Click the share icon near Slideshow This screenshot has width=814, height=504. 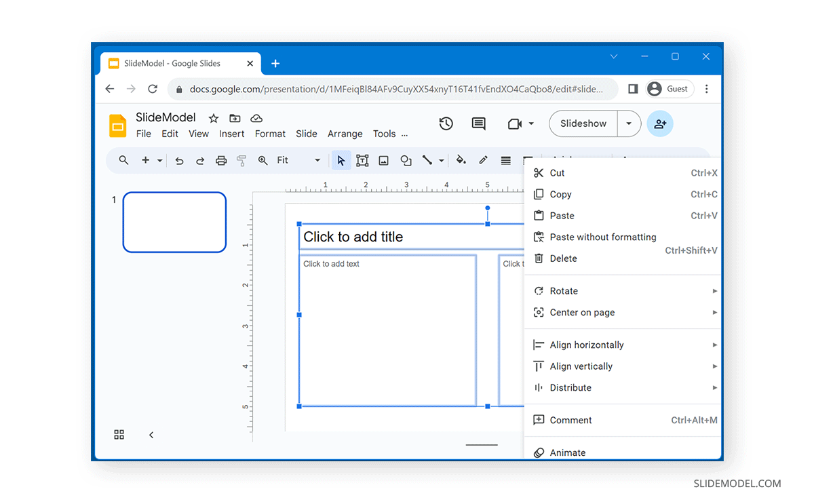(659, 123)
